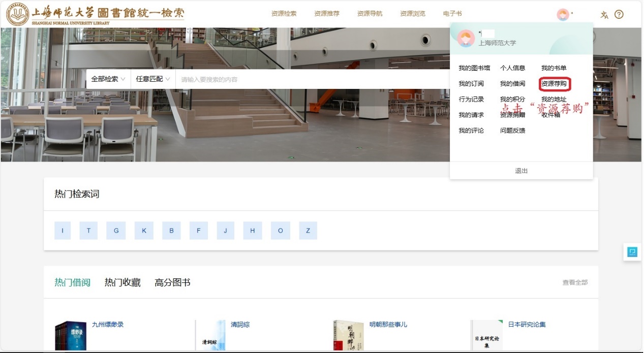Click the 日本研究论集 book cover
Image resolution: width=644 pixels, height=353 pixels.
(x=486, y=335)
